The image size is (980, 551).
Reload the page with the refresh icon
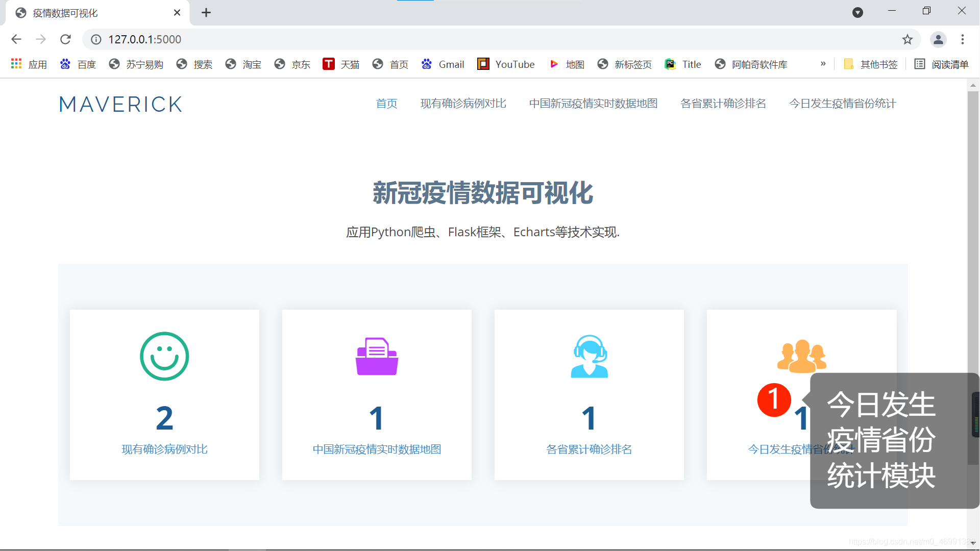pyautogui.click(x=65, y=39)
